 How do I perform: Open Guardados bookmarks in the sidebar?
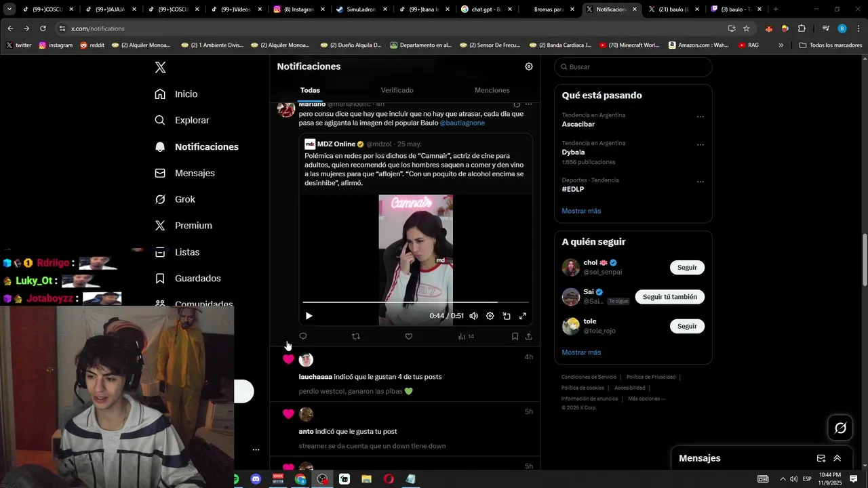pyautogui.click(x=188, y=279)
